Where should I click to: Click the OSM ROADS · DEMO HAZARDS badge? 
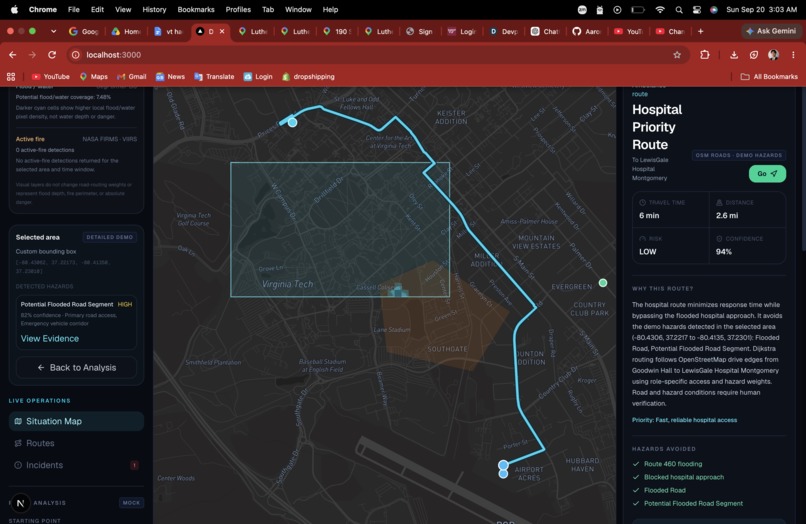point(739,155)
